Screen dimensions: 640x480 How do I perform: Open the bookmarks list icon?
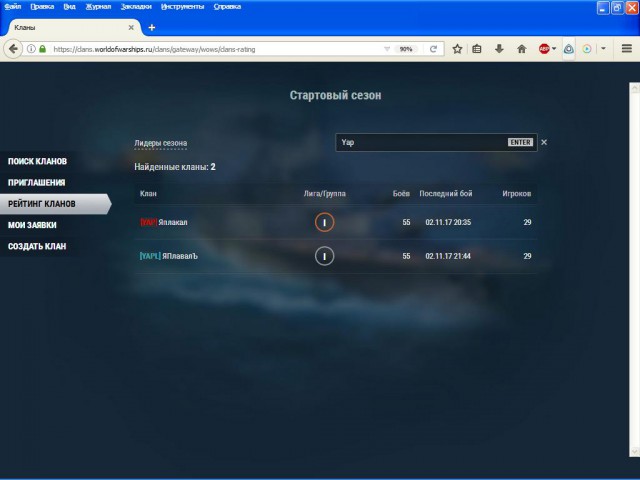[x=477, y=49]
